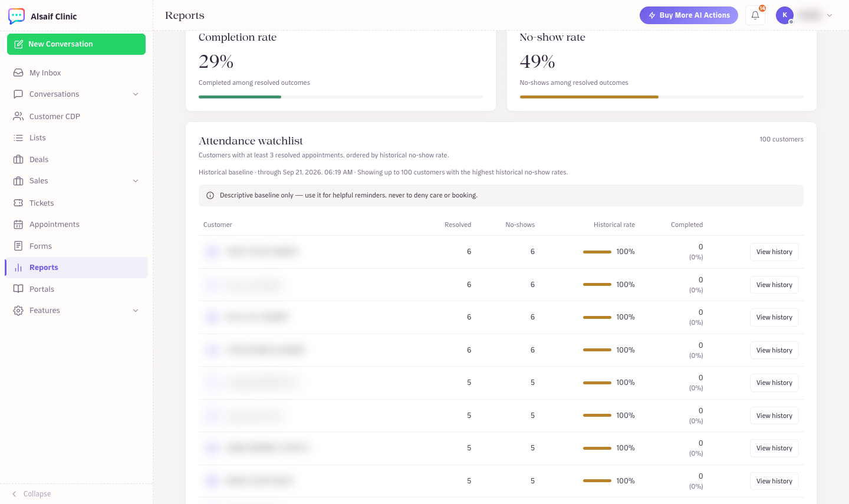Click the Customer column header
849x504 pixels.
pyautogui.click(x=218, y=225)
